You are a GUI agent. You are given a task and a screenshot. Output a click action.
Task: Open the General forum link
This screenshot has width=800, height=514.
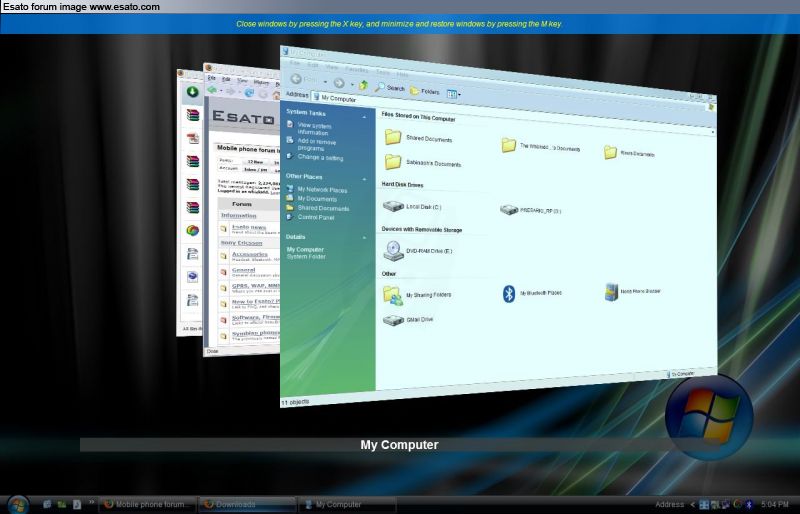pos(243,270)
